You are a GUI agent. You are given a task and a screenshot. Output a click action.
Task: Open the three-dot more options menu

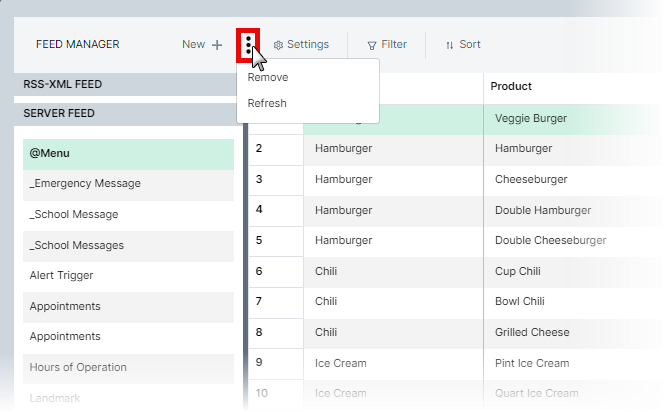[248, 45]
